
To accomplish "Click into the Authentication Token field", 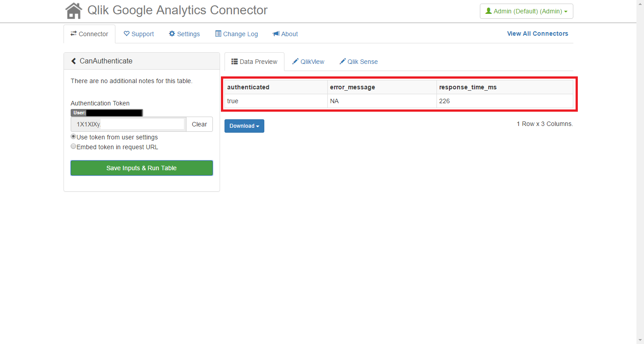I will click(128, 124).
